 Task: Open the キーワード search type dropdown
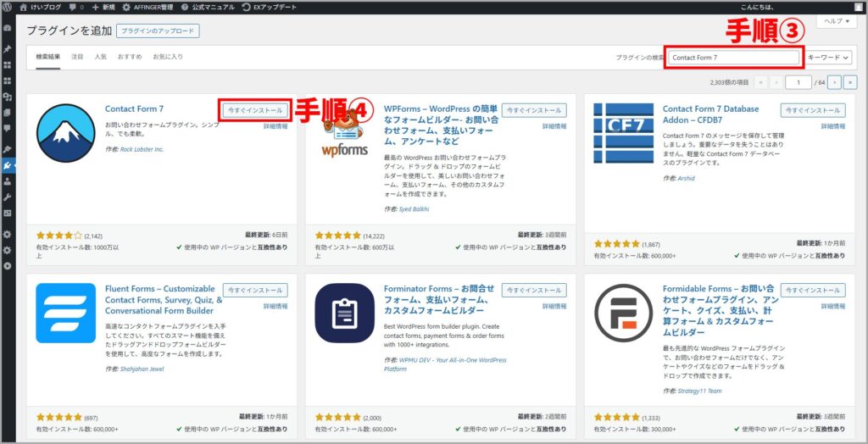coord(828,58)
